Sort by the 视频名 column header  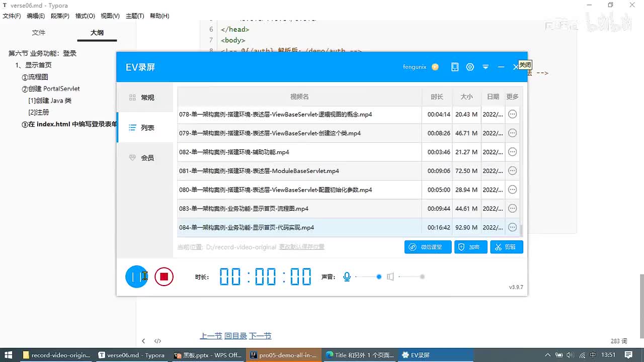tap(299, 97)
